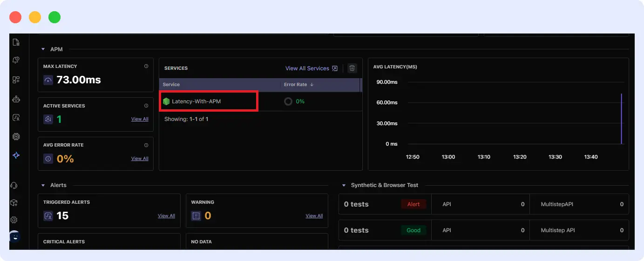Screen dimensions: 644x261
Task: Click the info icon on Avg Error Rate card
Action: [x=146, y=145]
